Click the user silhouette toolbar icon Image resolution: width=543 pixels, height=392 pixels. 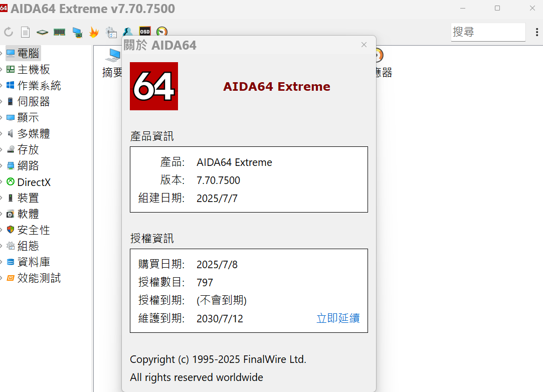point(128,32)
